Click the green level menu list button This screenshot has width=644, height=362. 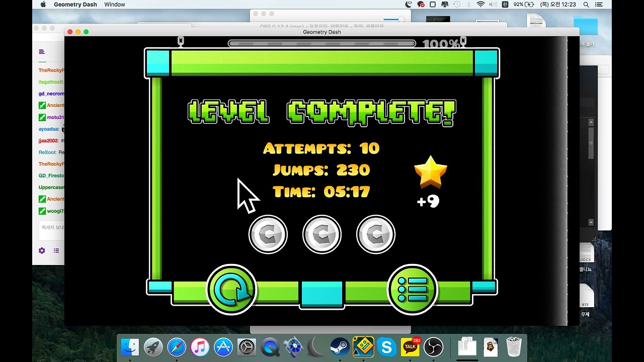click(x=413, y=290)
